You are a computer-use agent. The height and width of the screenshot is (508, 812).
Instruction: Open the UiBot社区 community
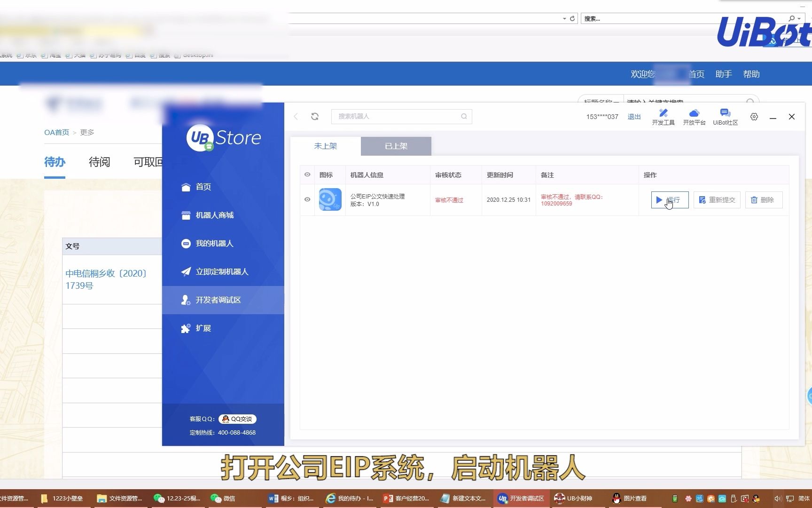(x=725, y=116)
